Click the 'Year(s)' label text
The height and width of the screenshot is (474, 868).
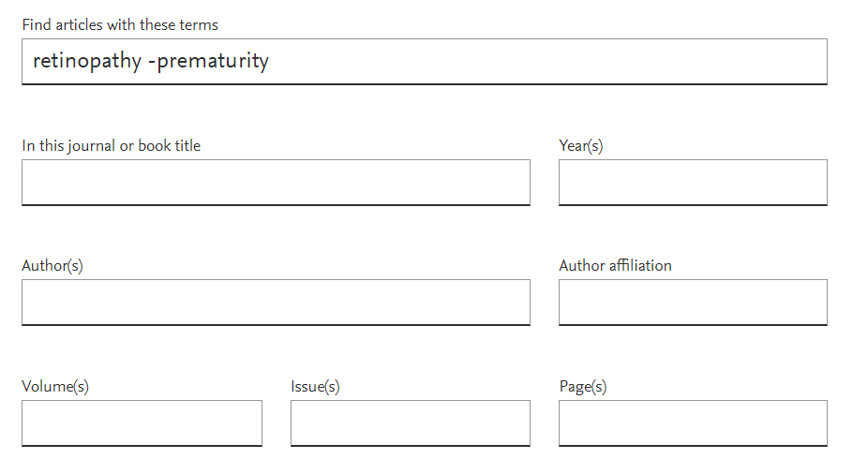581,145
